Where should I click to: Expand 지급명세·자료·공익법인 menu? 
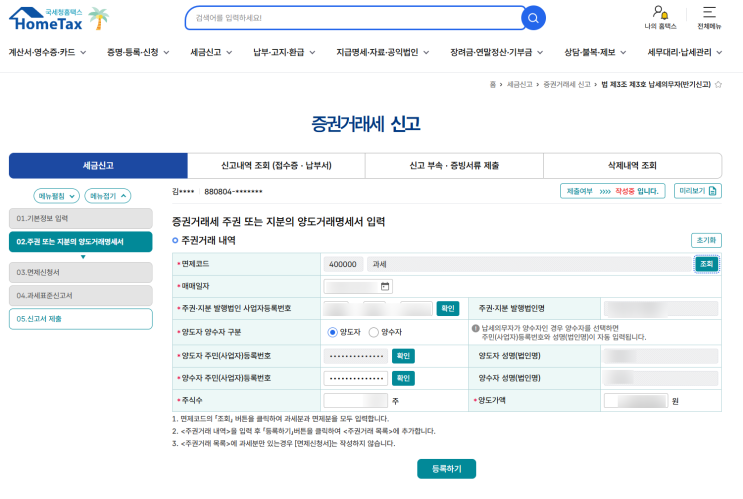click(382, 52)
